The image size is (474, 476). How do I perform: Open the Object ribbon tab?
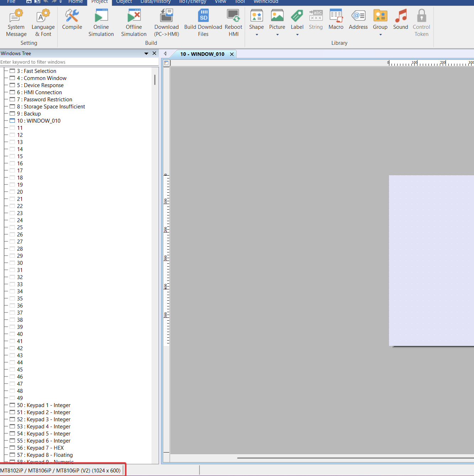[x=124, y=2]
